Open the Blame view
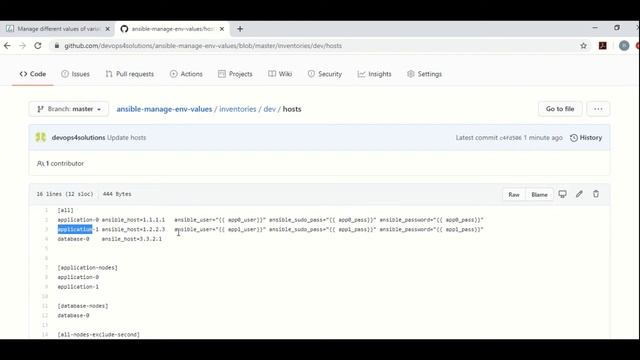This screenshot has width=640, height=360. click(x=539, y=194)
